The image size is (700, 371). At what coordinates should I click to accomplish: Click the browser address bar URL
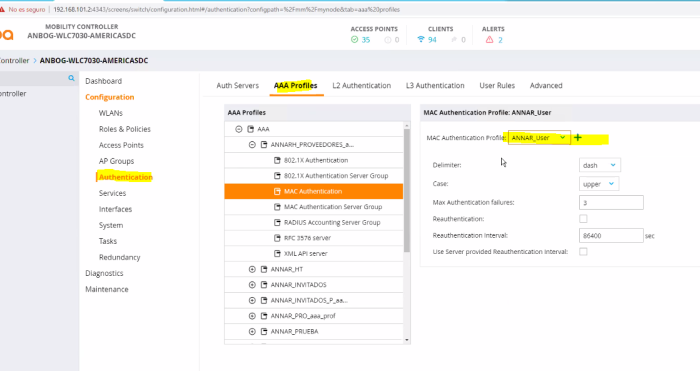[x=226, y=9]
